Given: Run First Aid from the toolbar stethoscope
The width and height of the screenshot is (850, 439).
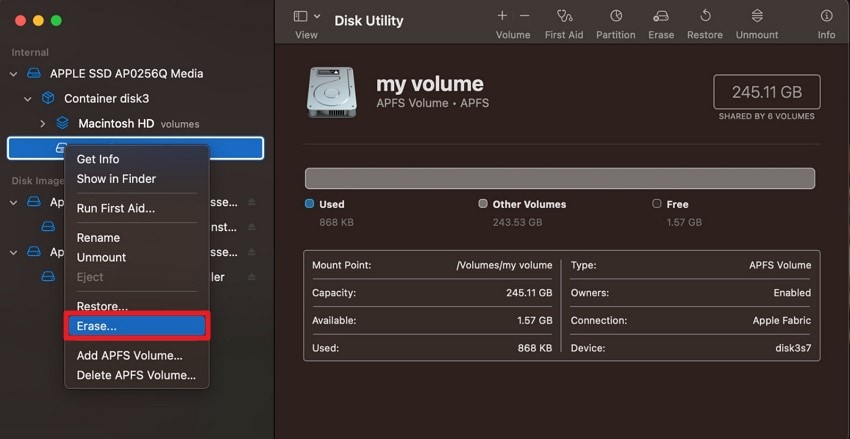Looking at the screenshot, I should [564, 16].
